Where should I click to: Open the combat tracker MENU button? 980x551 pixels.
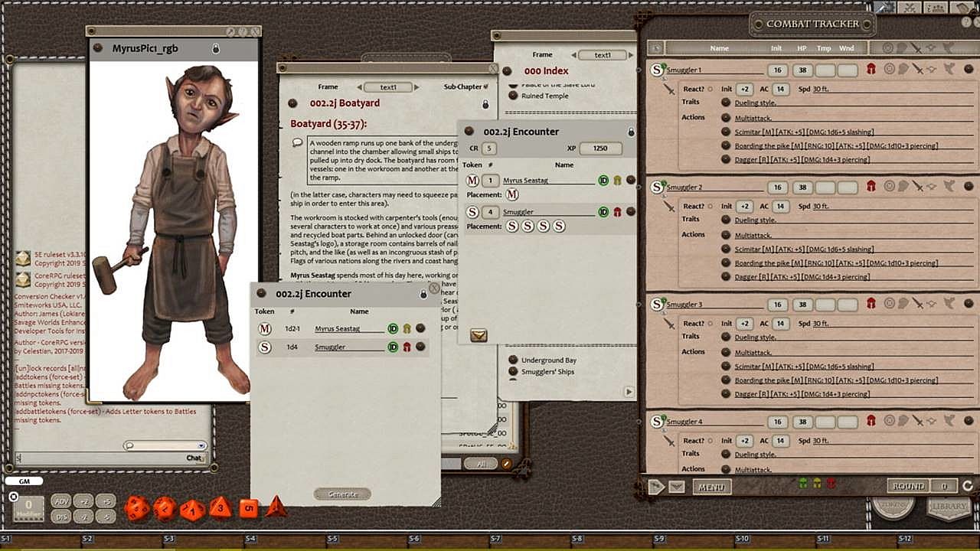(x=712, y=487)
